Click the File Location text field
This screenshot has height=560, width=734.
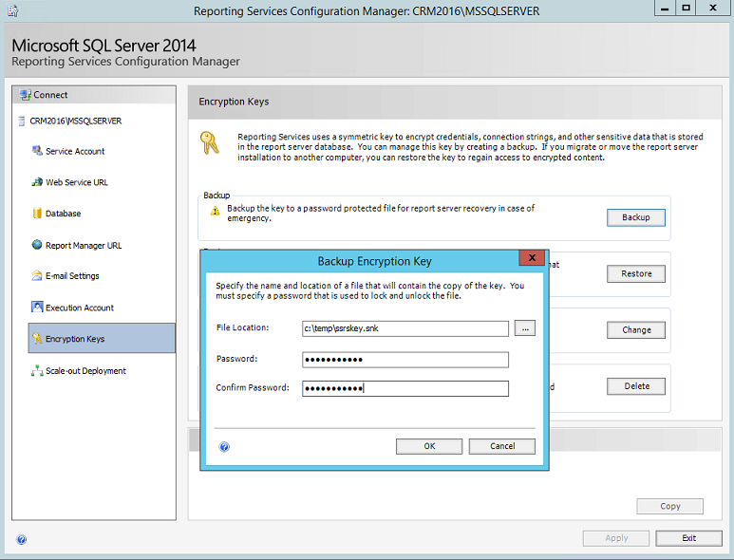[x=405, y=328]
